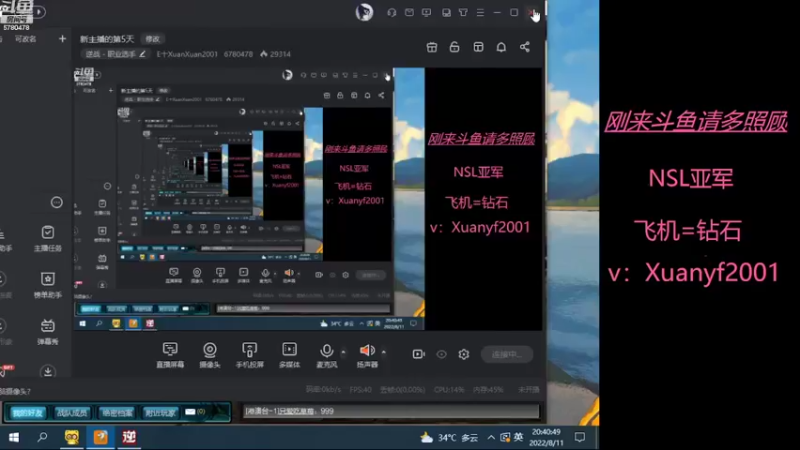Open the 主播任务 streamer tasks panel
This screenshot has width=800, height=450.
(47, 239)
